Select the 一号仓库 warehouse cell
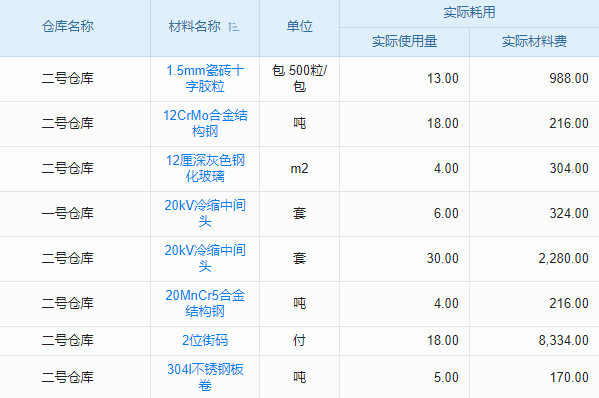This screenshot has width=599, height=398. [68, 213]
